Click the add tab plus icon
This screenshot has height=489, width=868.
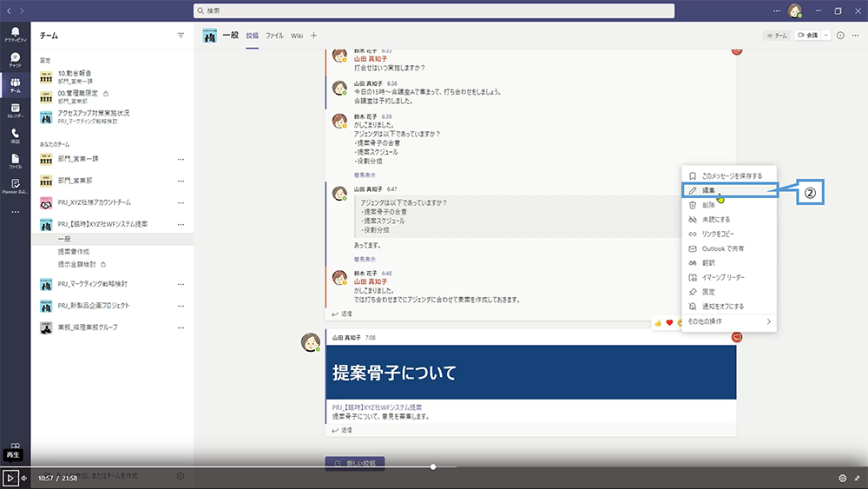pyautogui.click(x=314, y=36)
